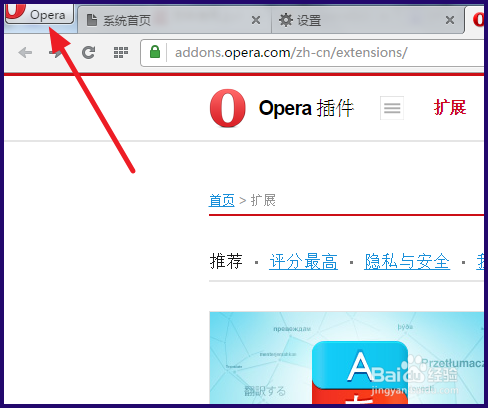The image size is (488, 408).
Task: Open the 隐私与安全 category link
Action: [407, 261]
